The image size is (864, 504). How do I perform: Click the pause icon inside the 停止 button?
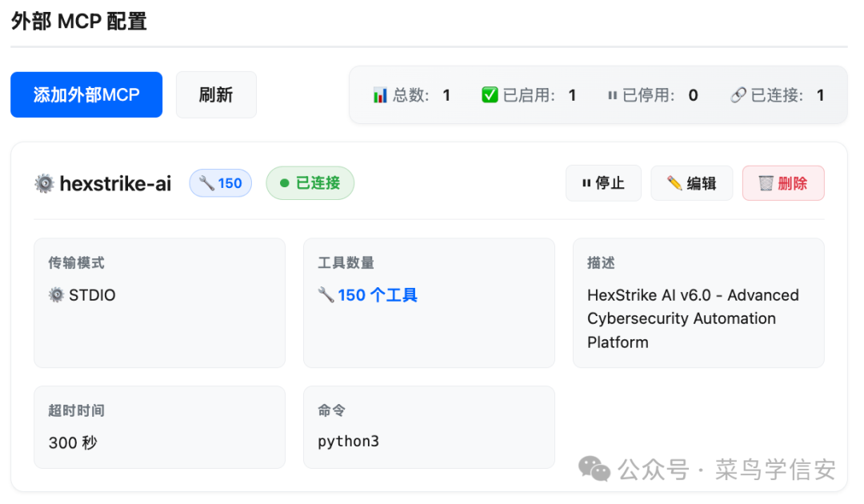click(x=586, y=183)
